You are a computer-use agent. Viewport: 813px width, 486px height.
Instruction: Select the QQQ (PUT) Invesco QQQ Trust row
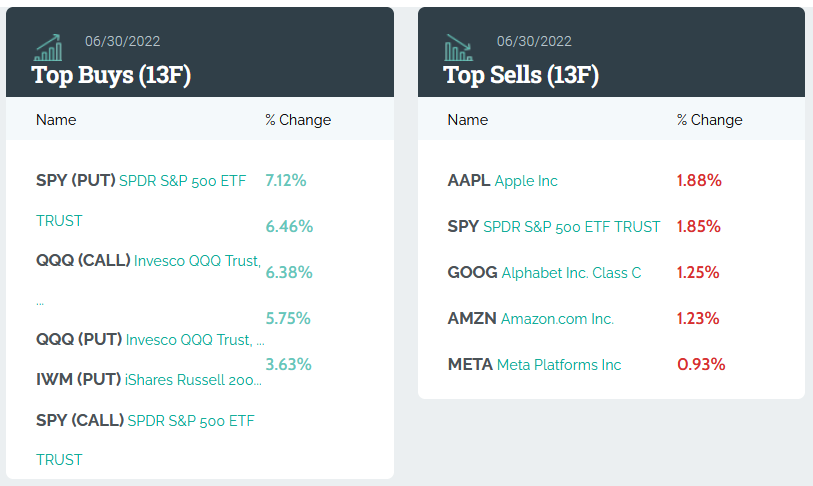tap(150, 340)
